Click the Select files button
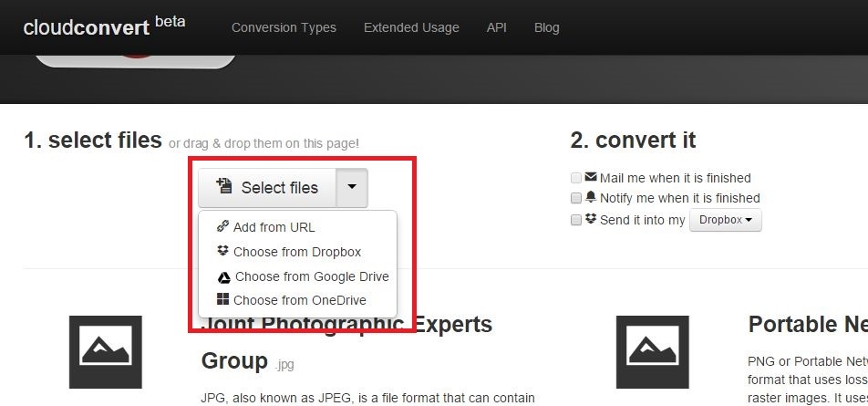The width and height of the screenshot is (868, 406). click(267, 188)
